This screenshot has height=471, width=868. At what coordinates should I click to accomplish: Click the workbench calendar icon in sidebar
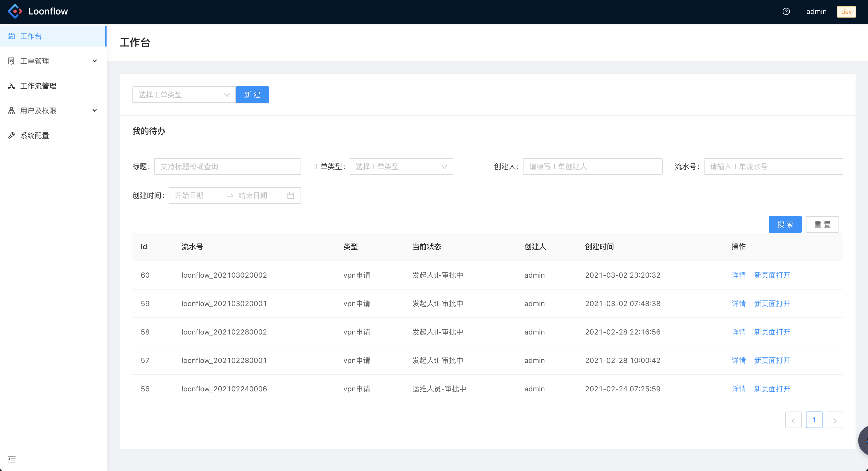tap(11, 36)
